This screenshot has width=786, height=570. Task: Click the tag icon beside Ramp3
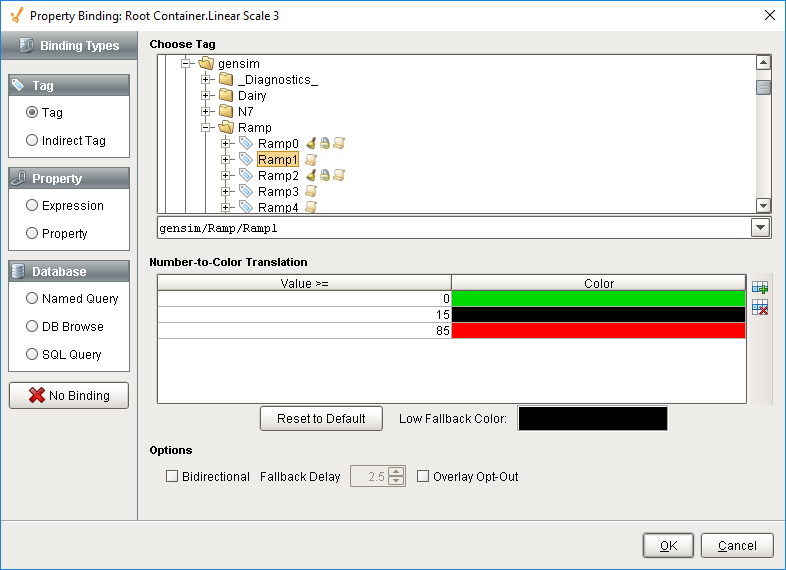(246, 192)
